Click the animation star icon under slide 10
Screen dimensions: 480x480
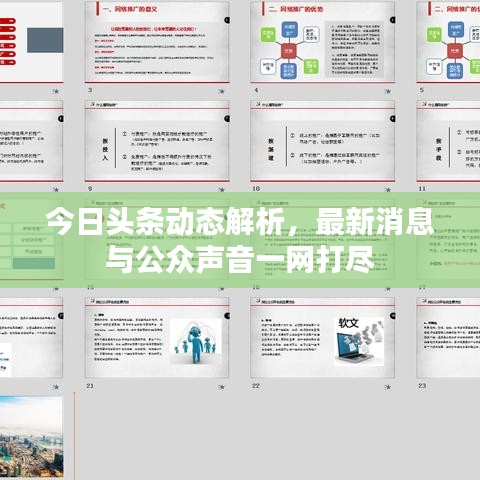click(x=388, y=190)
